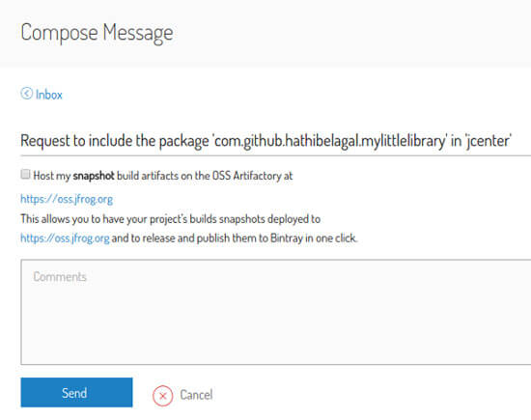This screenshot has width=531, height=420.
Task: Open the oss.jfrog.org link below the checkbox
Action: click(67, 199)
